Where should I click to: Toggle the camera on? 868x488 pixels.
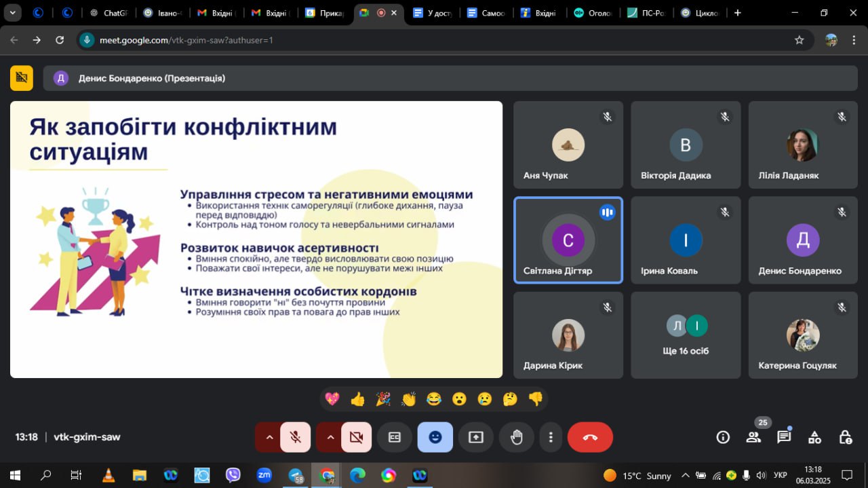[x=357, y=437]
